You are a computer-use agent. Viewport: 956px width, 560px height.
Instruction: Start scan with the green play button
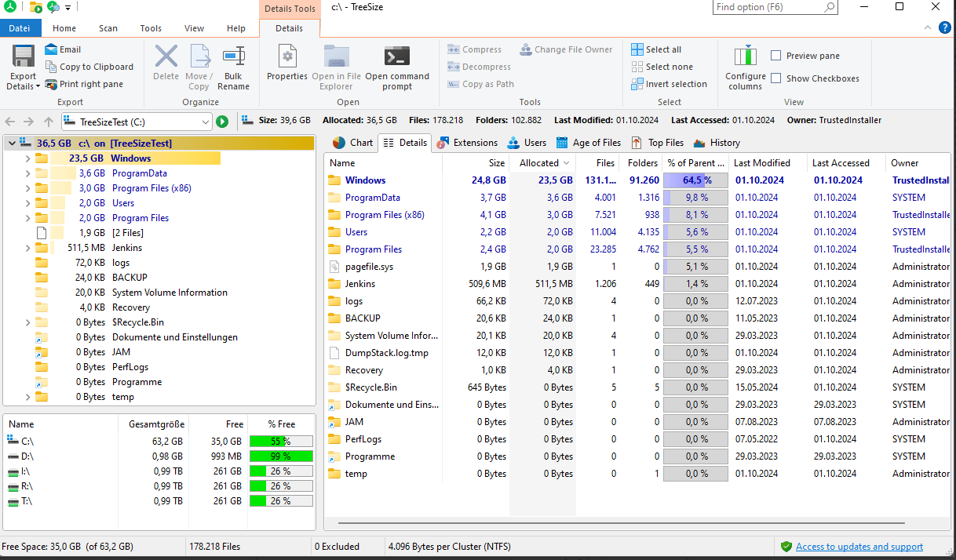click(x=222, y=122)
